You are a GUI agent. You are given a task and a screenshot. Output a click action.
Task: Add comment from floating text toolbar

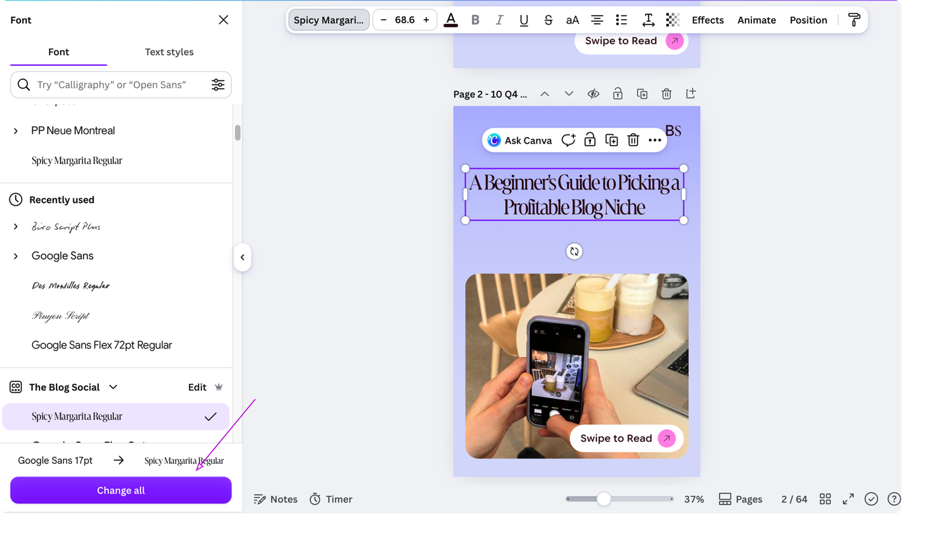click(x=568, y=140)
